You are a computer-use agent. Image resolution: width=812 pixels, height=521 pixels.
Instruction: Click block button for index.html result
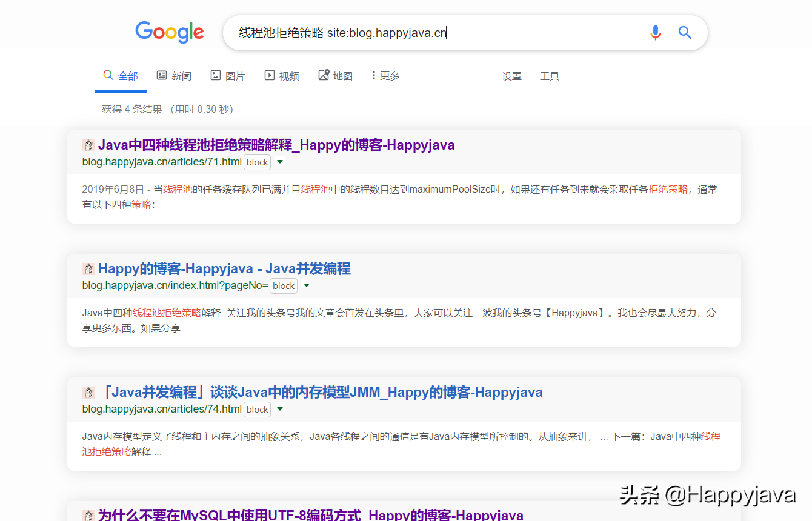284,286
